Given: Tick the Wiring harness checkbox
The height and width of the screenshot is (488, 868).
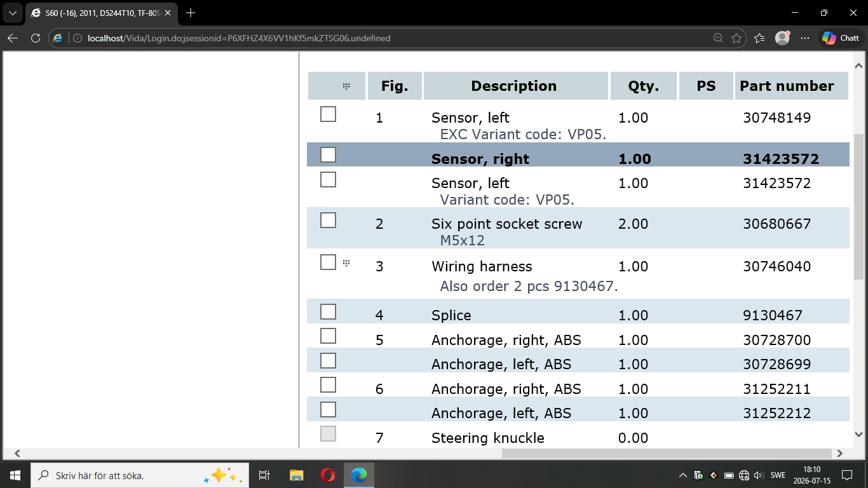Looking at the screenshot, I should 328,262.
